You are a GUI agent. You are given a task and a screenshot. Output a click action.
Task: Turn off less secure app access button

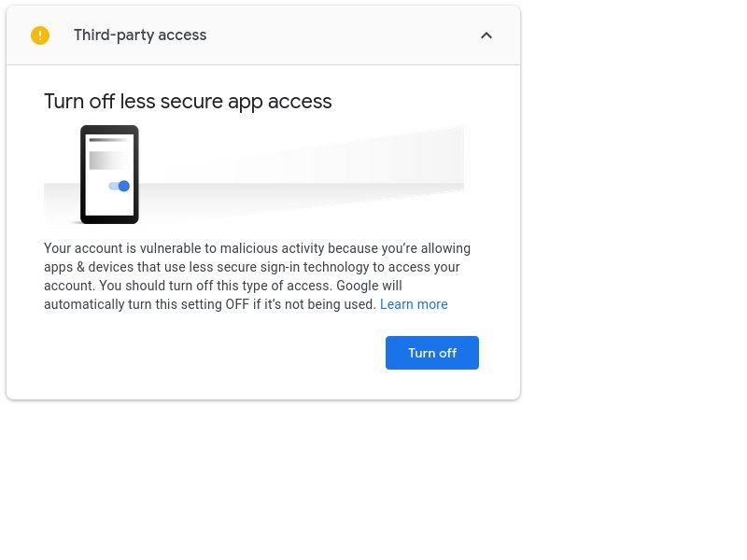432,353
